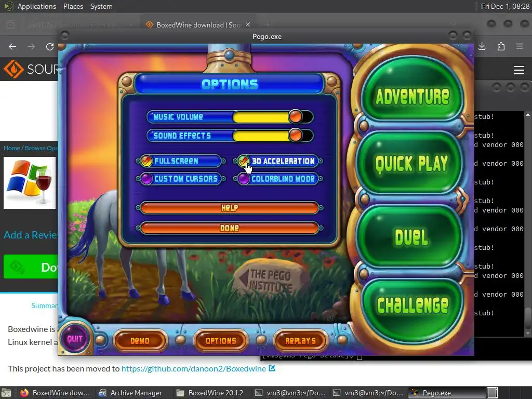Start Quick Play mode
Screen dimensions: 532x399
click(x=411, y=163)
